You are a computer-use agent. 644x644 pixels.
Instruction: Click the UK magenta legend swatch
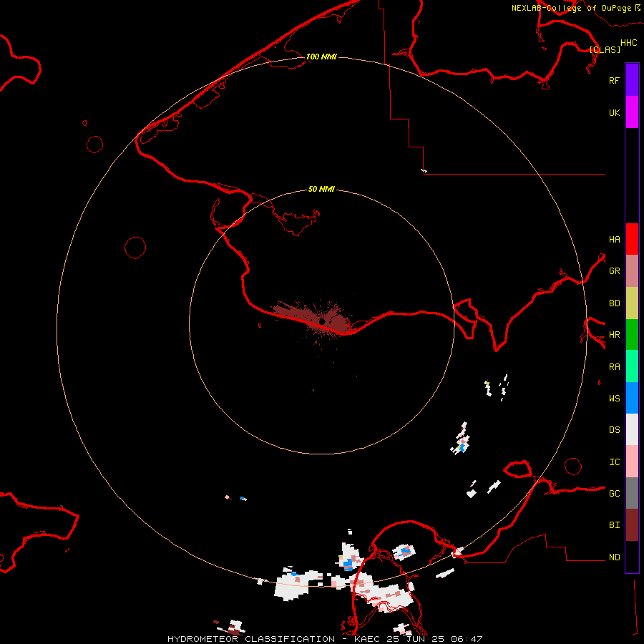(632, 112)
